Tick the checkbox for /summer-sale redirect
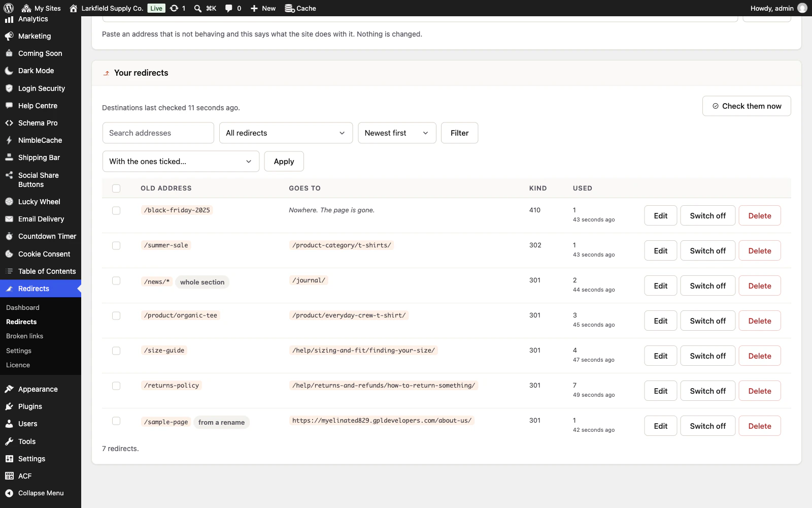The width and height of the screenshot is (812, 508). point(116,245)
